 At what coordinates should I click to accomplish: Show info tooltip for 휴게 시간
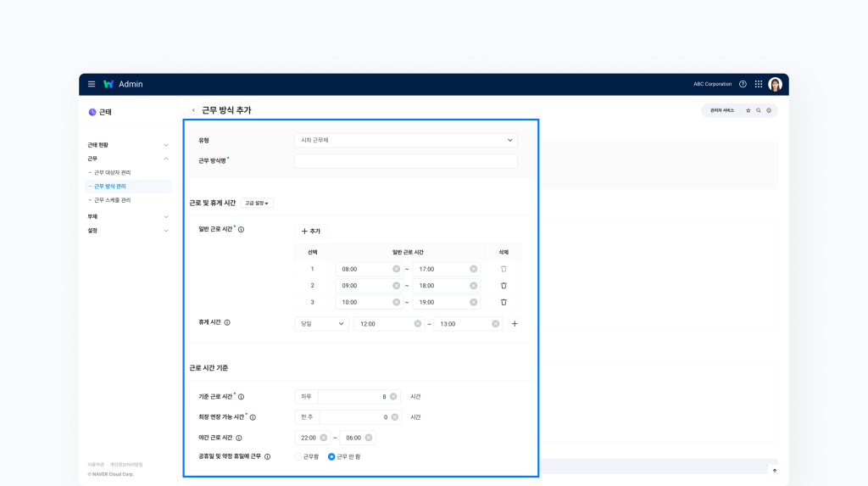pyautogui.click(x=227, y=323)
